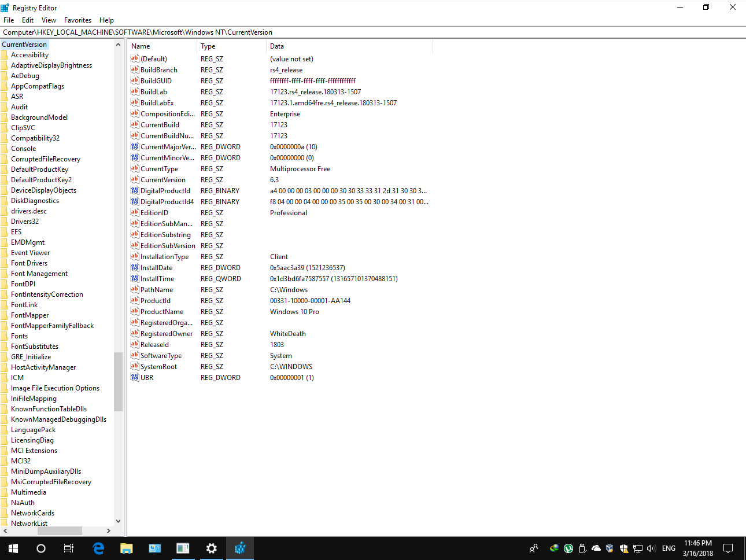Click the tree scrollbar down arrow
The height and width of the screenshot is (560, 746).
[x=119, y=521]
